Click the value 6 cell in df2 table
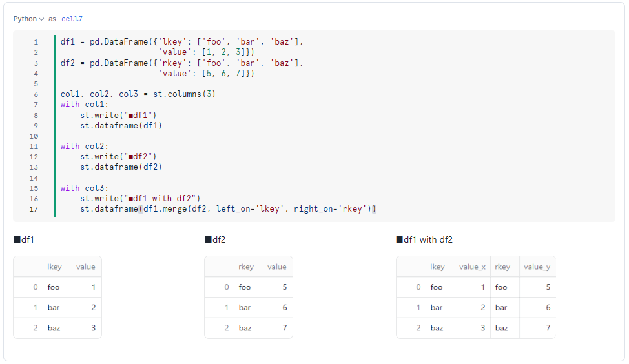This screenshot has height=364, width=629. click(x=278, y=307)
